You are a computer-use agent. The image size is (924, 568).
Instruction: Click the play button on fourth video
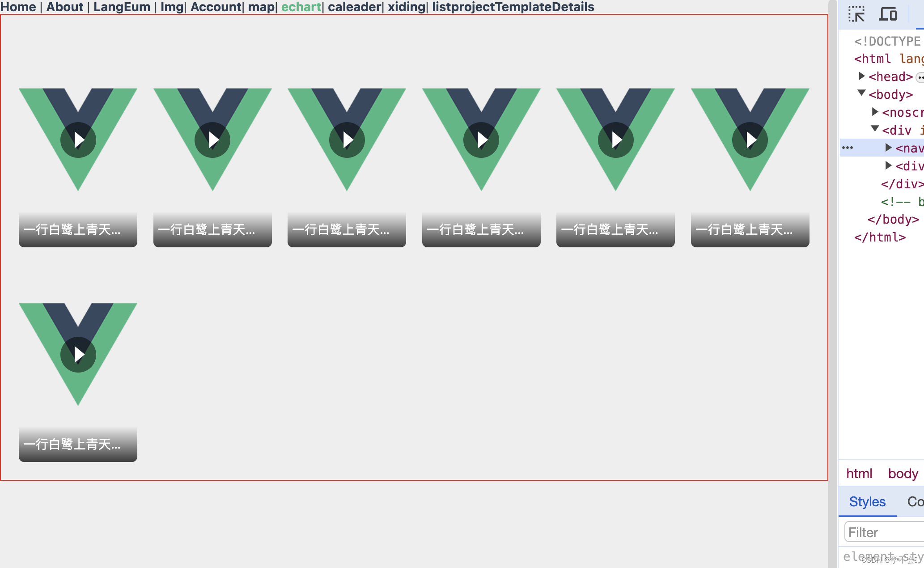pos(480,139)
